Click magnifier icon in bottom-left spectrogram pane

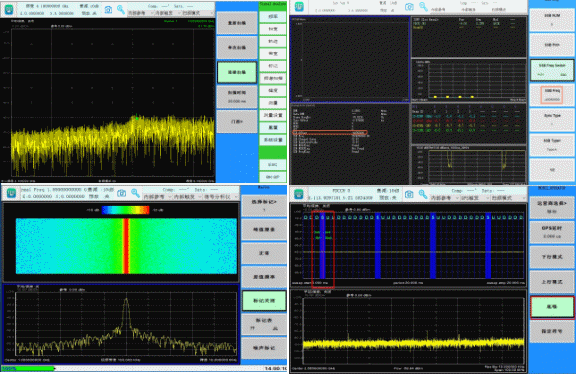pos(136,193)
